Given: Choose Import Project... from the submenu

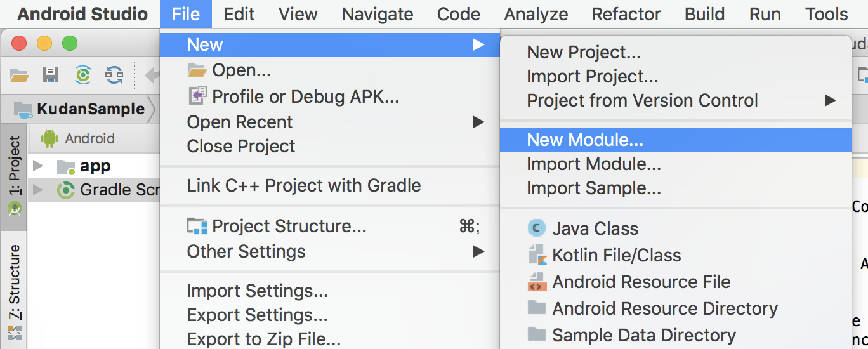Looking at the screenshot, I should click(676, 76).
